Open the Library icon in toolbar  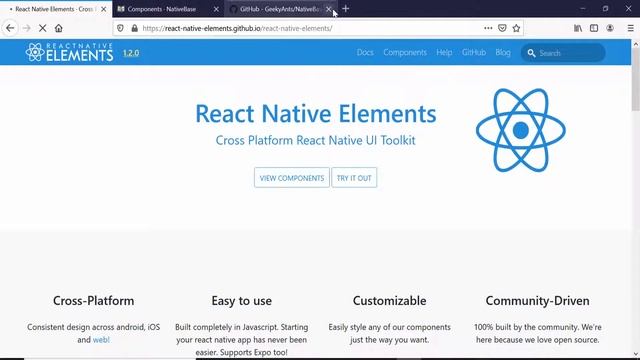(x=578, y=28)
